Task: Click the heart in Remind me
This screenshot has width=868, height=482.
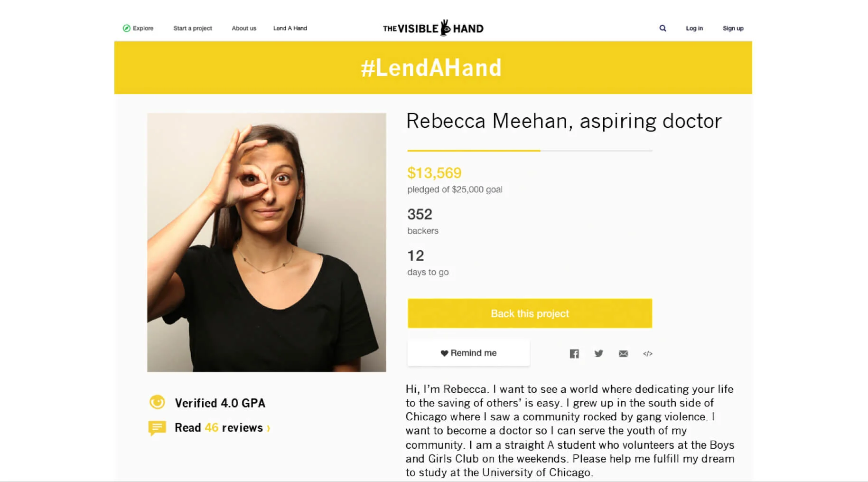Action: 444,353
